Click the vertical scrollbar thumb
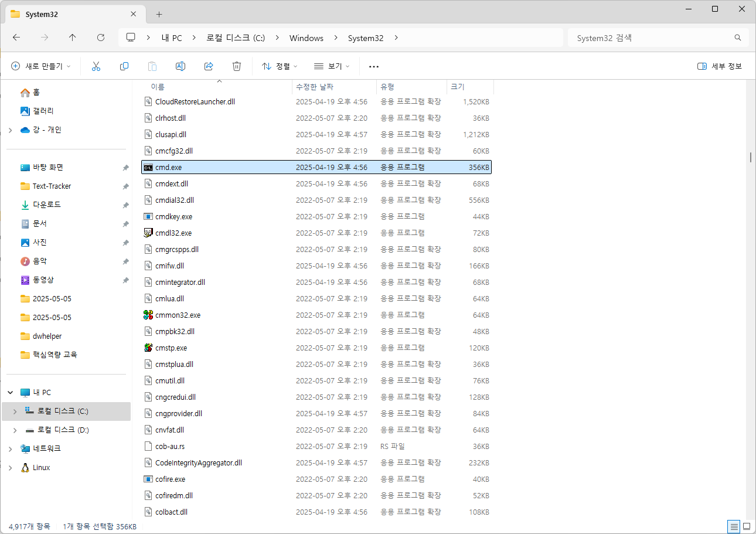The width and height of the screenshot is (756, 534). tap(751, 157)
